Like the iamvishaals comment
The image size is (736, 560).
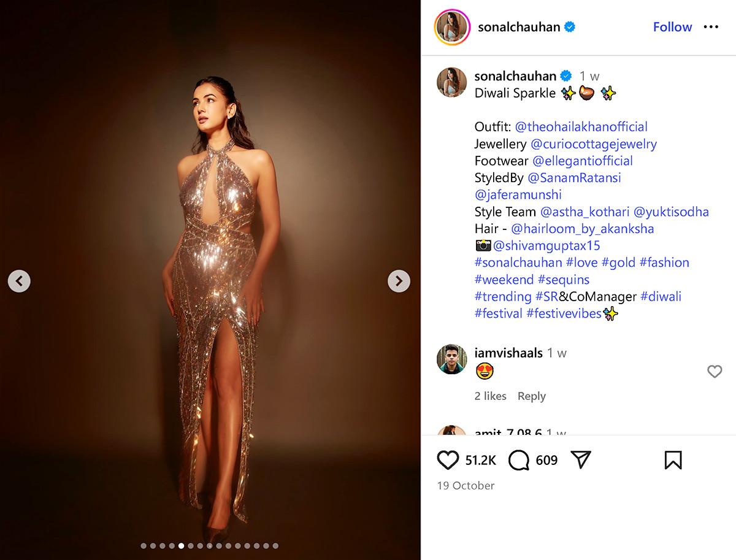click(x=715, y=371)
